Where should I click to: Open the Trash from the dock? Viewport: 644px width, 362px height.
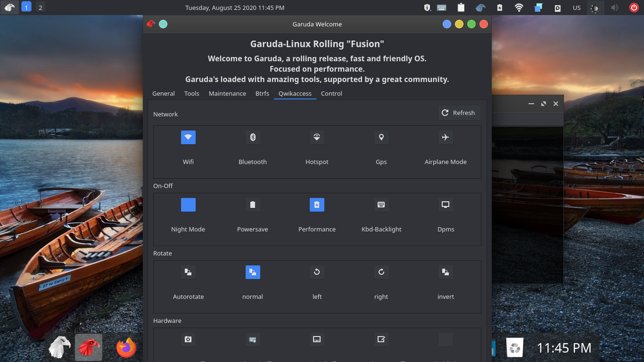pos(515,348)
